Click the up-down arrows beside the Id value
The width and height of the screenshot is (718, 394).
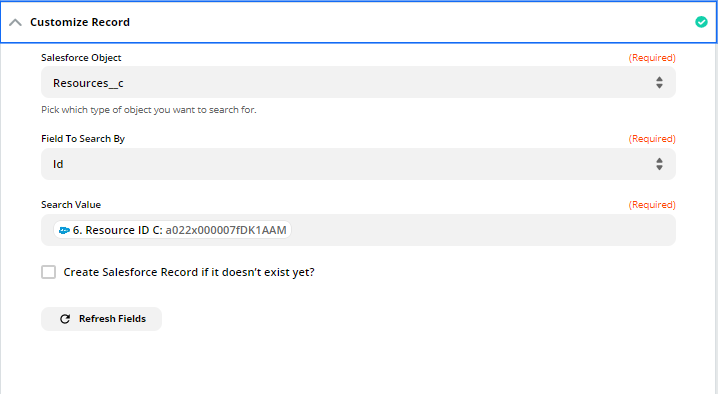[659, 164]
